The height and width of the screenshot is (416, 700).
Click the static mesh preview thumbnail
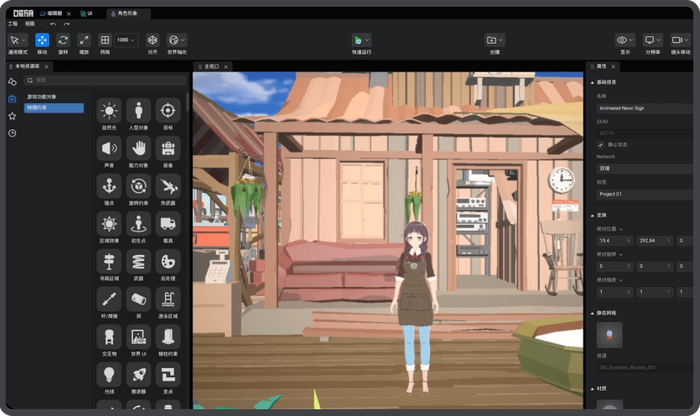point(609,335)
